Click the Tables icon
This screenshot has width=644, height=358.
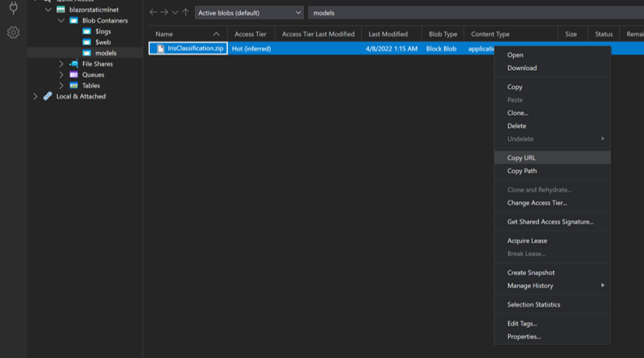[x=73, y=85]
